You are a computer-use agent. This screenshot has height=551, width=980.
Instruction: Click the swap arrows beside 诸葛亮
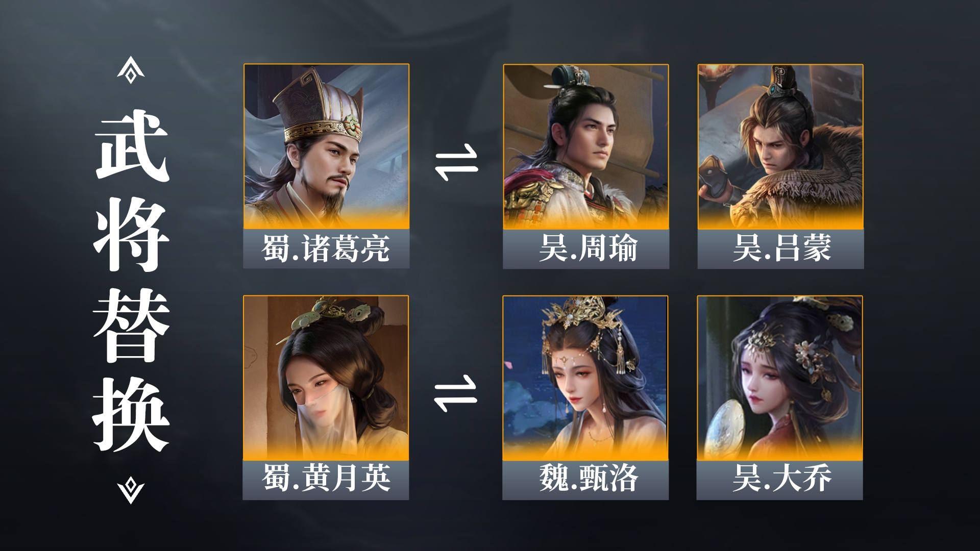[x=456, y=165]
